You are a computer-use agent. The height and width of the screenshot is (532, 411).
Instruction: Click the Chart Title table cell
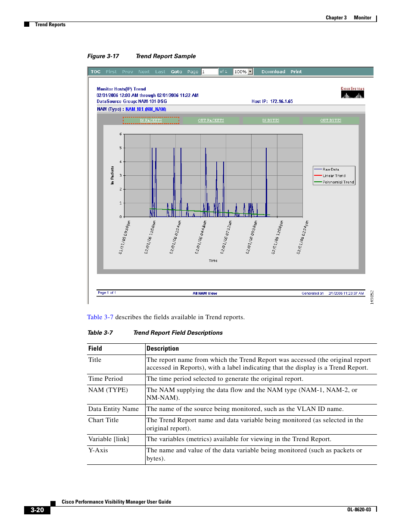(x=103, y=420)
